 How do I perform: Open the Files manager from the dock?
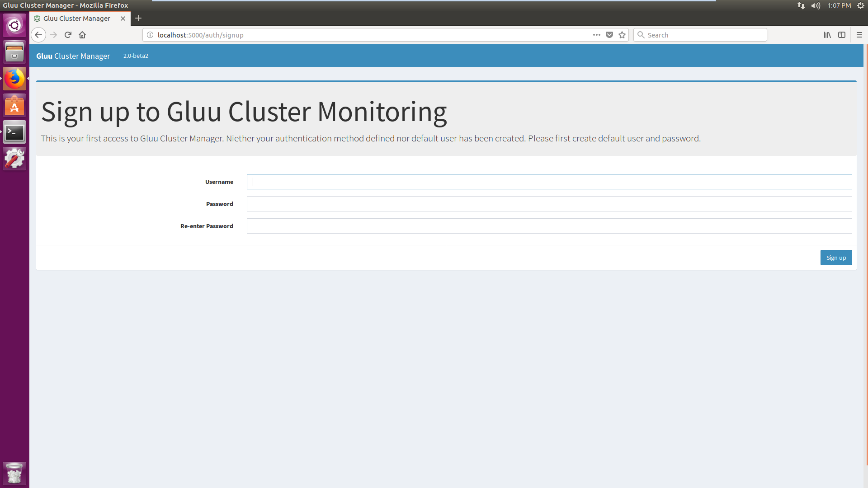click(14, 52)
